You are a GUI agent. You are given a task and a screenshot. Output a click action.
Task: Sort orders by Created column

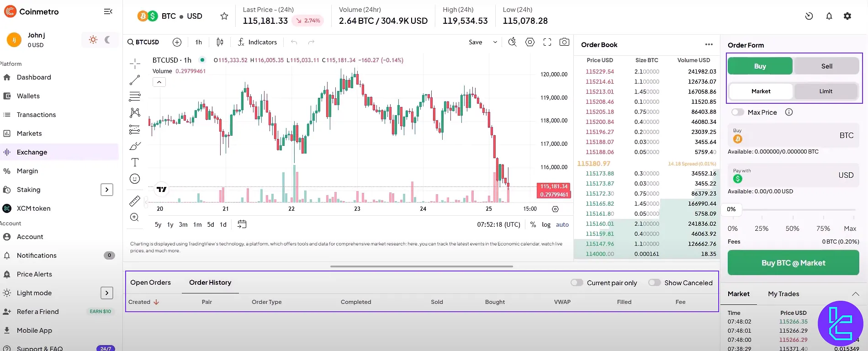tap(143, 302)
